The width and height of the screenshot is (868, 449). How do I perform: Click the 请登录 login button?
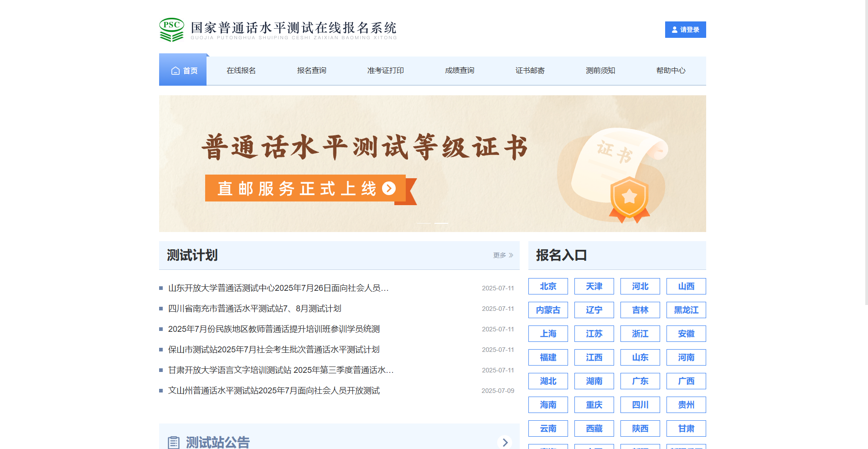coord(685,29)
